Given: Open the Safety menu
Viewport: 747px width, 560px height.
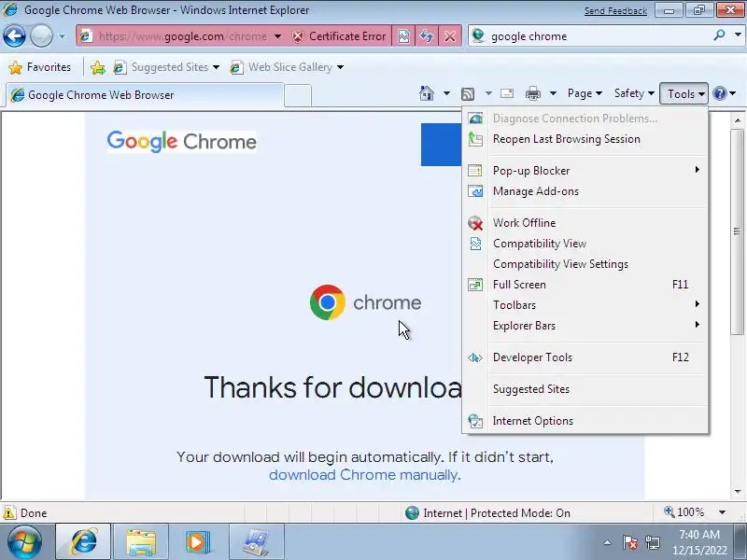Looking at the screenshot, I should click(x=634, y=93).
